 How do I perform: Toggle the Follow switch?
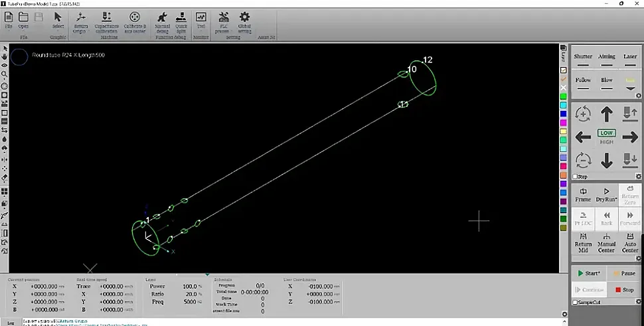[x=583, y=84]
